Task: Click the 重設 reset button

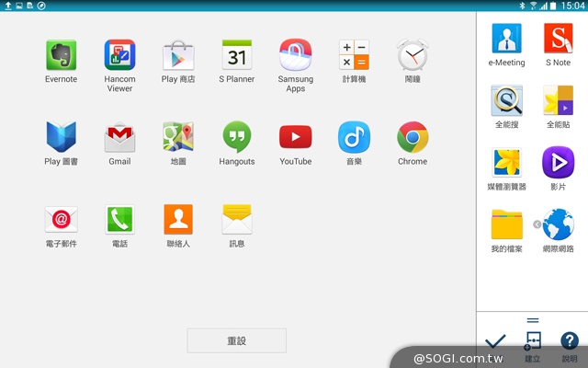Action: 236,340
